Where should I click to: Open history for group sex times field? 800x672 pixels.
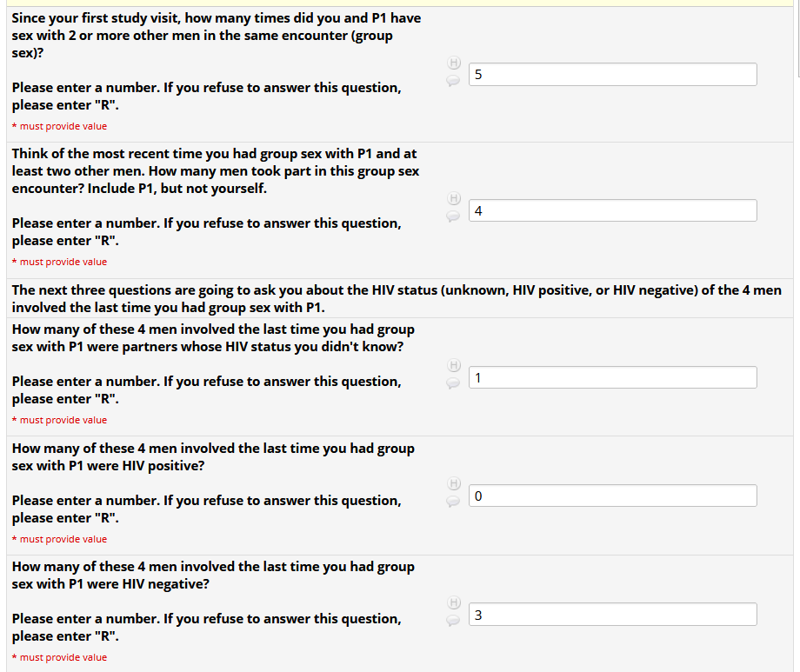click(453, 63)
